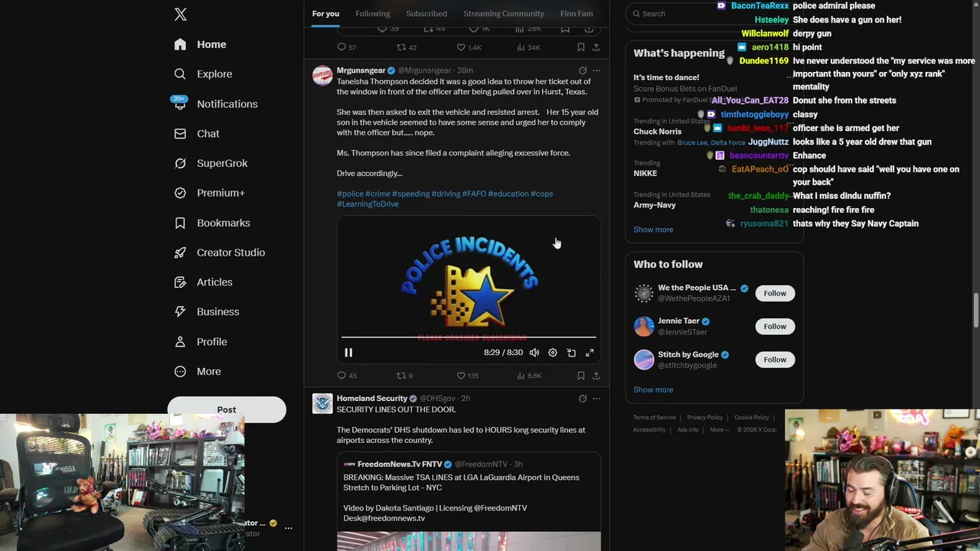Open Terms of Service link
Image resolution: width=980 pixels, height=551 pixels.
pos(655,418)
